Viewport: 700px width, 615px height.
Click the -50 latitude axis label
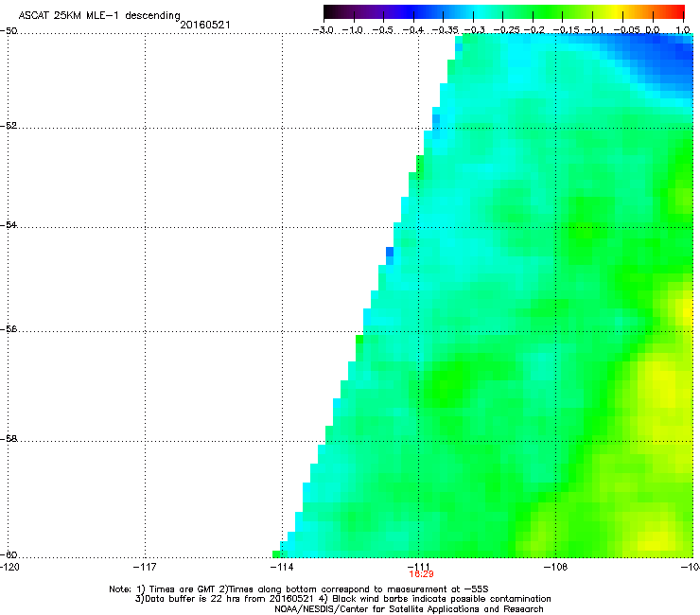pos(9,31)
